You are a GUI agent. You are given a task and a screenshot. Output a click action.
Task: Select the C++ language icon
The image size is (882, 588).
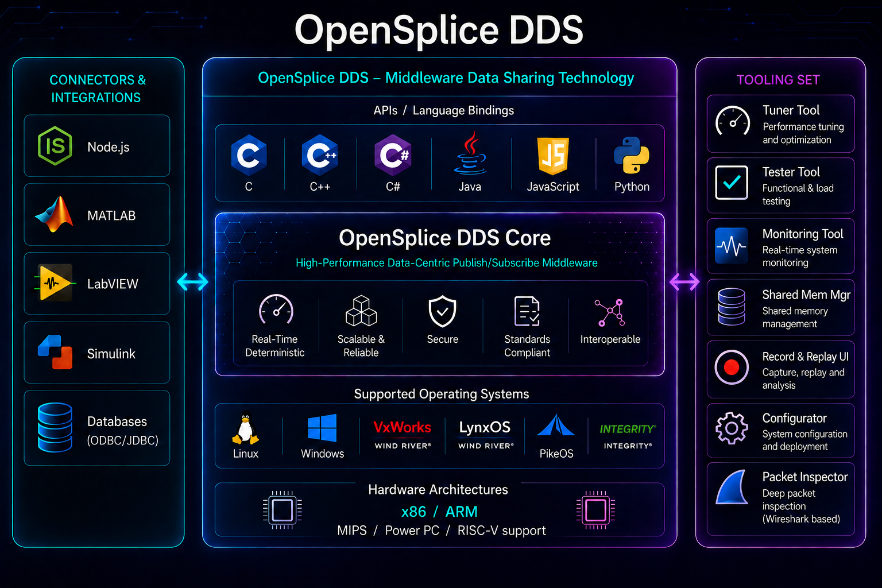[x=320, y=155]
